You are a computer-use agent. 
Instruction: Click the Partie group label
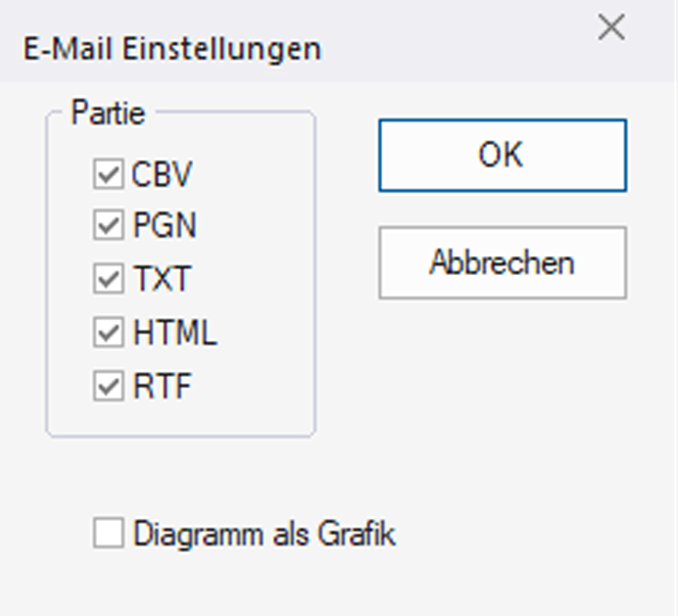pyautogui.click(x=107, y=114)
